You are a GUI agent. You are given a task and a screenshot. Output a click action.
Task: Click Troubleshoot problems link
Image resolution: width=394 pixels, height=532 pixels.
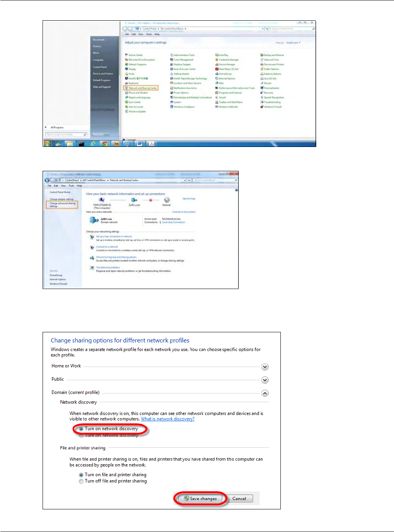coord(108,268)
